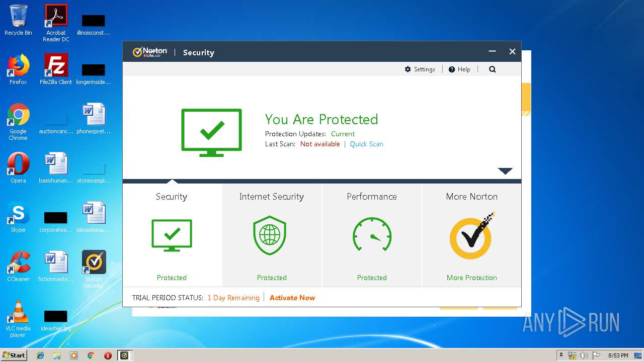Select the phonespret Word document icon
Viewport: 644px width, 362px height.
pos(94,119)
